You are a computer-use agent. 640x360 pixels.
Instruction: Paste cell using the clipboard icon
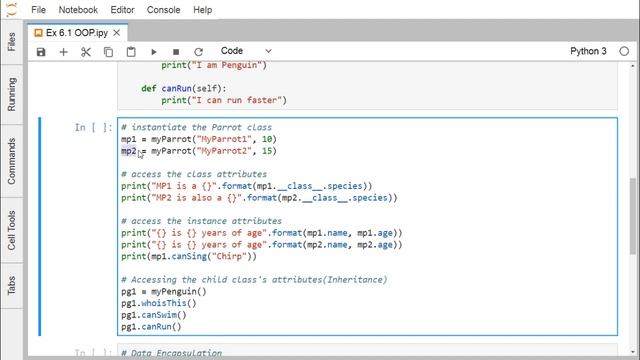click(131, 52)
